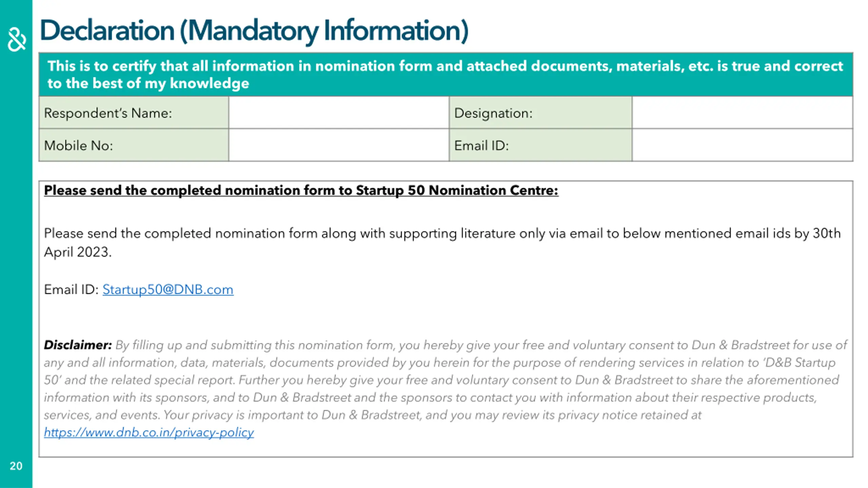Click the "Email ID:" table label cell
The image size is (868, 488).
coord(540,145)
